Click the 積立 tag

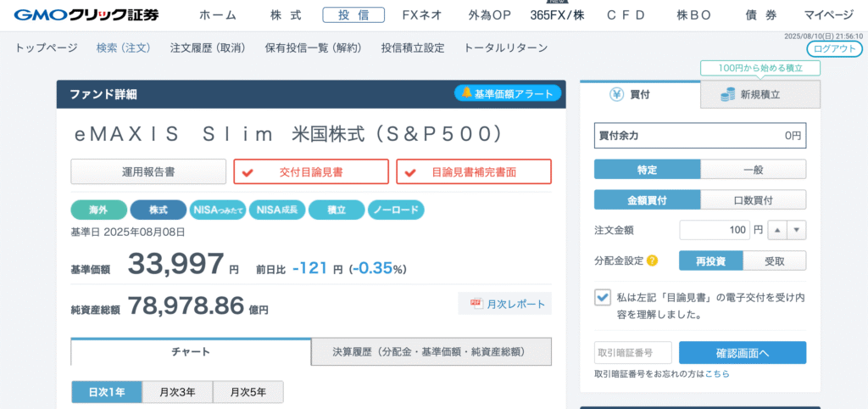coord(337,210)
